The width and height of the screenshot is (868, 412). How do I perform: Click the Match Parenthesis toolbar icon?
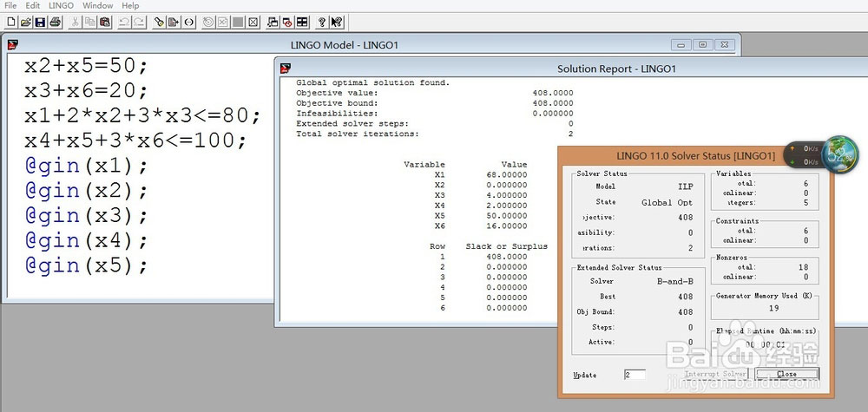click(x=189, y=23)
